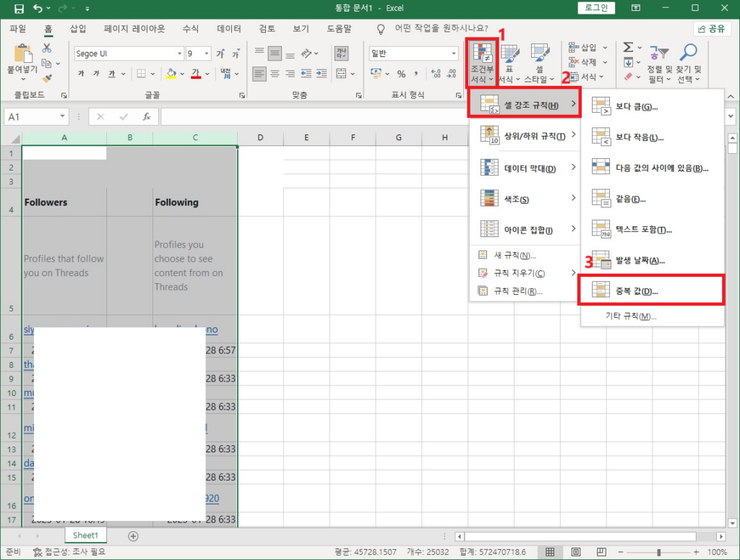Expand the 삭제 cells dropdown arrow
The height and width of the screenshot is (560, 740).
pyautogui.click(x=605, y=62)
